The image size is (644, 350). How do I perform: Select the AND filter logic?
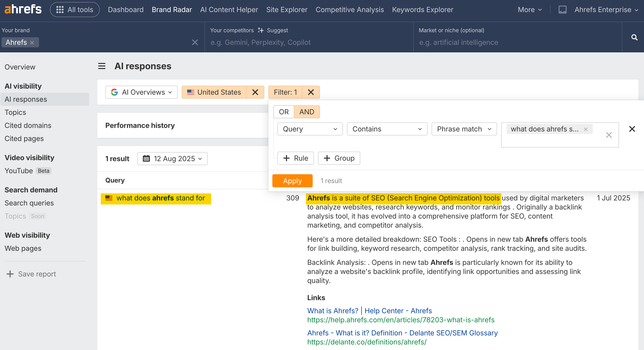[307, 112]
